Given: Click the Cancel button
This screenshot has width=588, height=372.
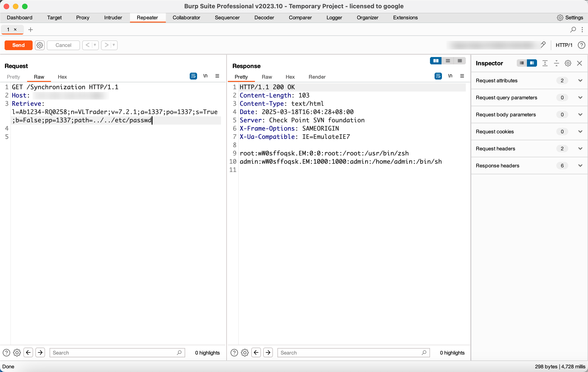Looking at the screenshot, I should 63,45.
